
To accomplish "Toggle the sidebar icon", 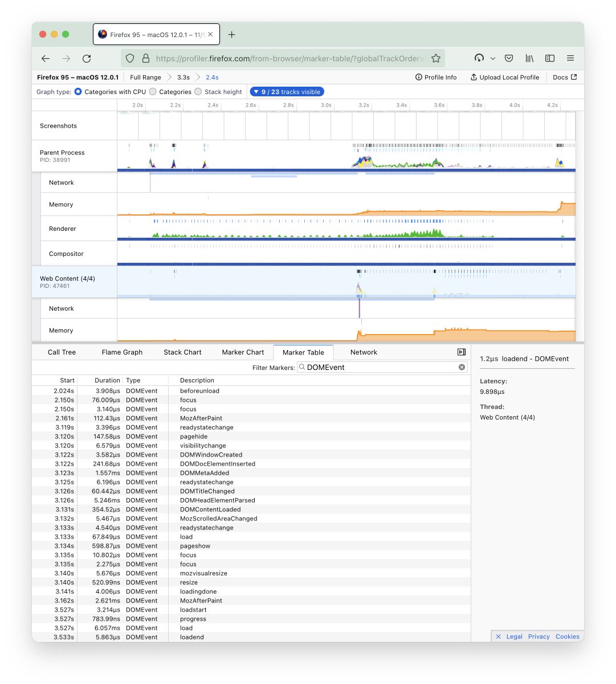I will click(550, 58).
